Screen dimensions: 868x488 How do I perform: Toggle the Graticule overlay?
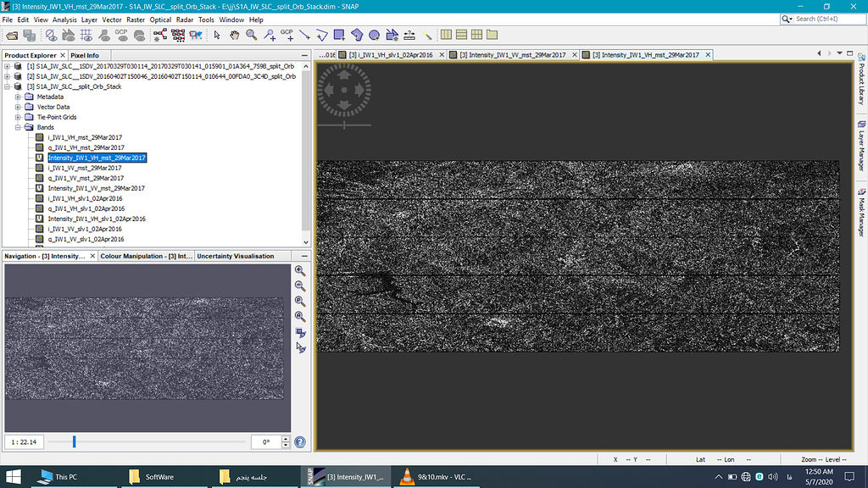click(86, 35)
